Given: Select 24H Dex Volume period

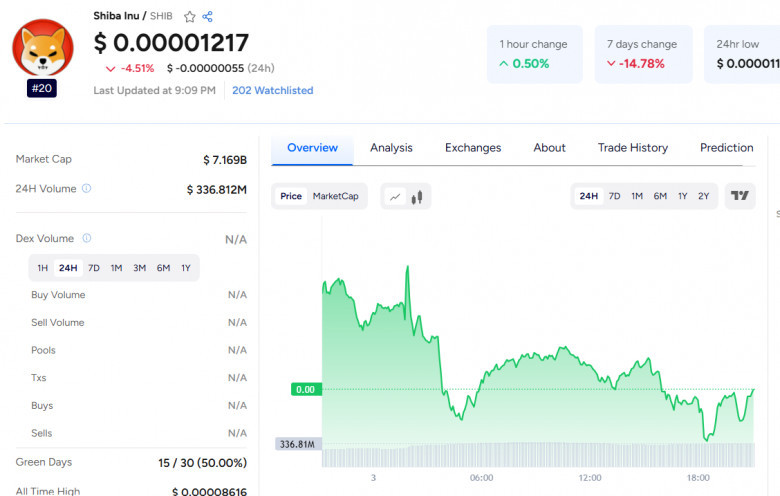Looking at the screenshot, I should click(x=68, y=268).
